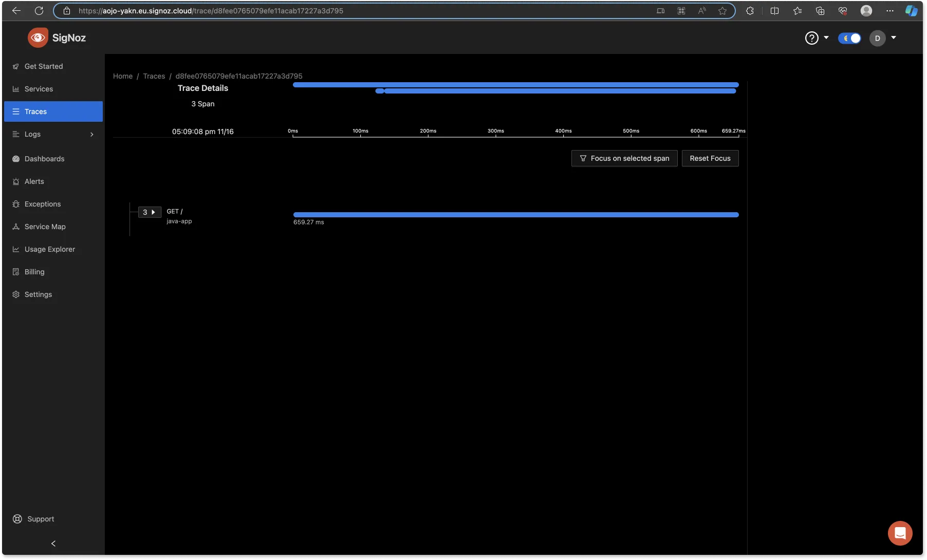Expand the 3-span GET / tree node
The width and height of the screenshot is (927, 560).
pyautogui.click(x=150, y=212)
